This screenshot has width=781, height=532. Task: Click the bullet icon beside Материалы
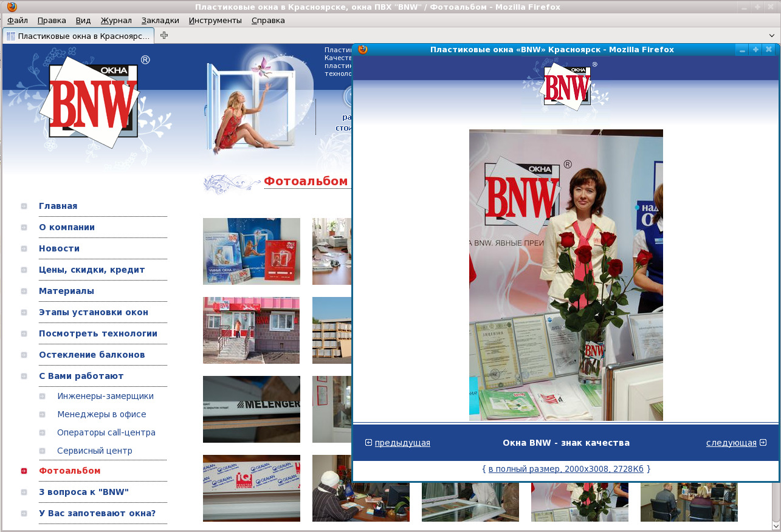coord(24,292)
